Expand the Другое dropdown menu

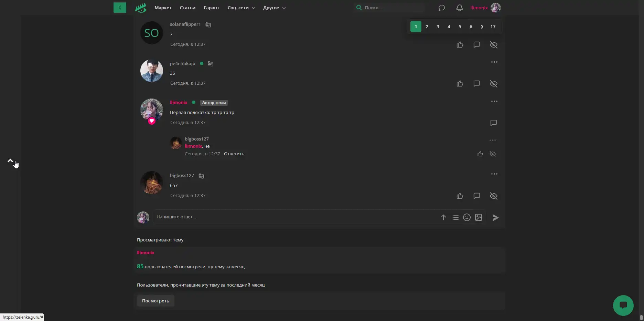click(274, 8)
